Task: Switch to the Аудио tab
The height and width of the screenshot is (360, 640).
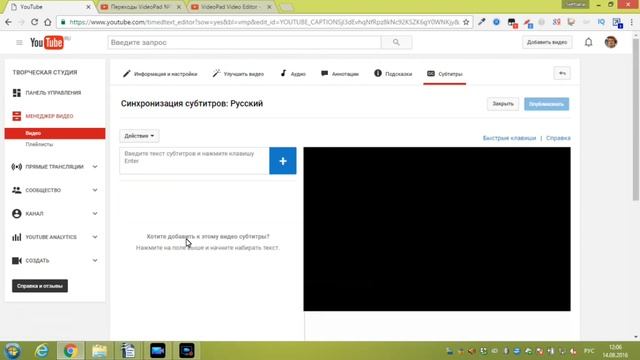Action: (x=293, y=74)
